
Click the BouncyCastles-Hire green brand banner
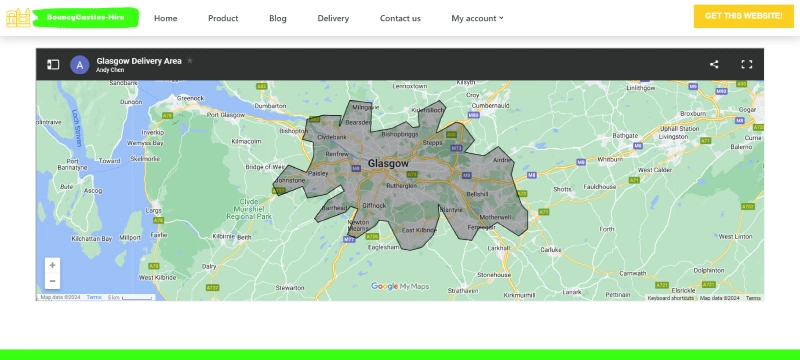click(86, 17)
